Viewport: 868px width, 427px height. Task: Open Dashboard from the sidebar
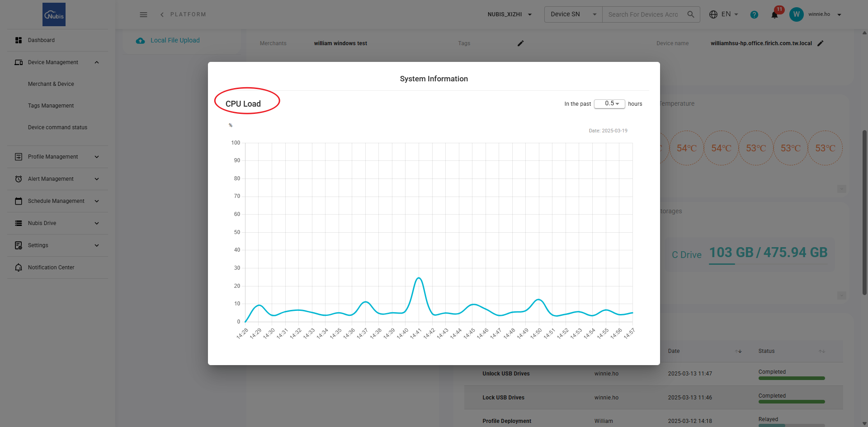(x=57, y=40)
